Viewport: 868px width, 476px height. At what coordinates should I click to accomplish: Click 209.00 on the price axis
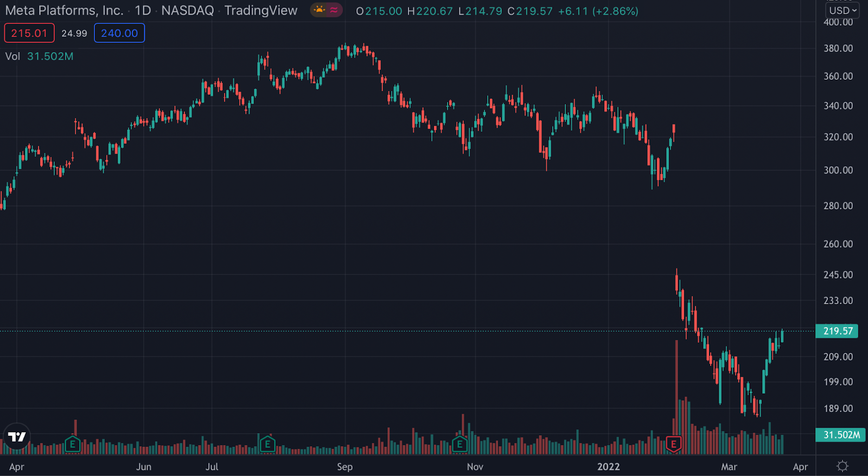coord(838,357)
